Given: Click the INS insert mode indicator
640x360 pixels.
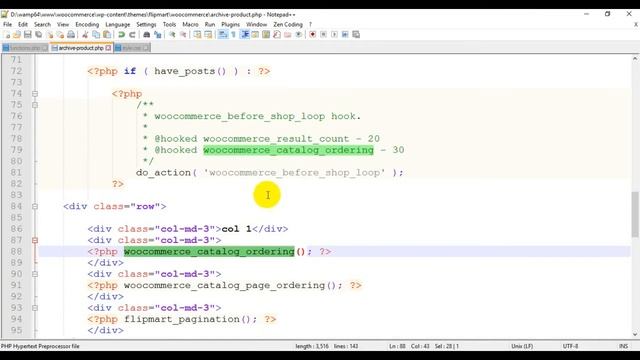Looking at the screenshot, I should tap(624, 346).
